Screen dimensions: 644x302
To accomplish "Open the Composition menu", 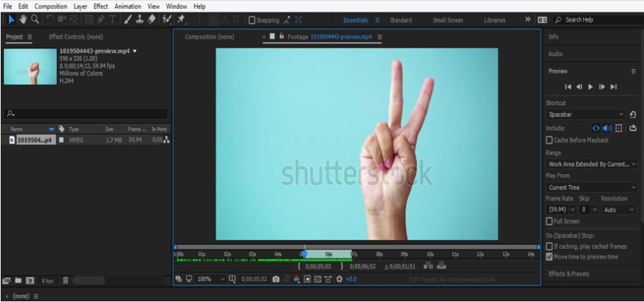I will tap(50, 6).
